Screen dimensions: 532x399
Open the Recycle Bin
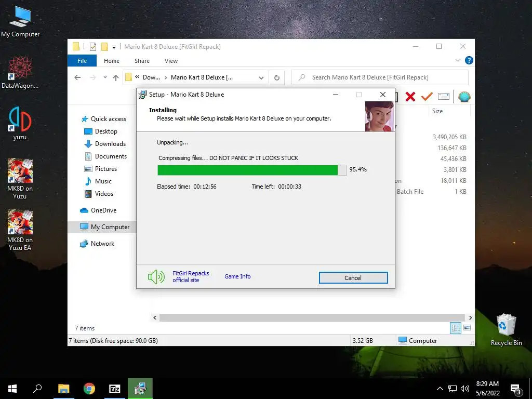(506, 329)
